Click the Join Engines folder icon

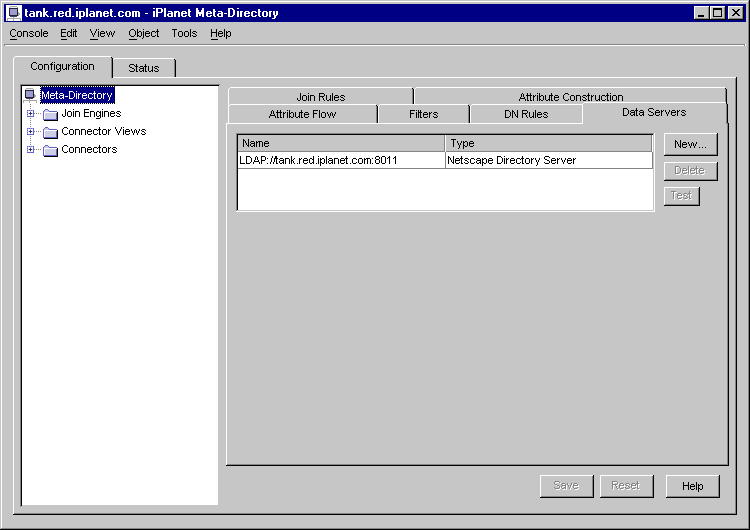(x=50, y=114)
